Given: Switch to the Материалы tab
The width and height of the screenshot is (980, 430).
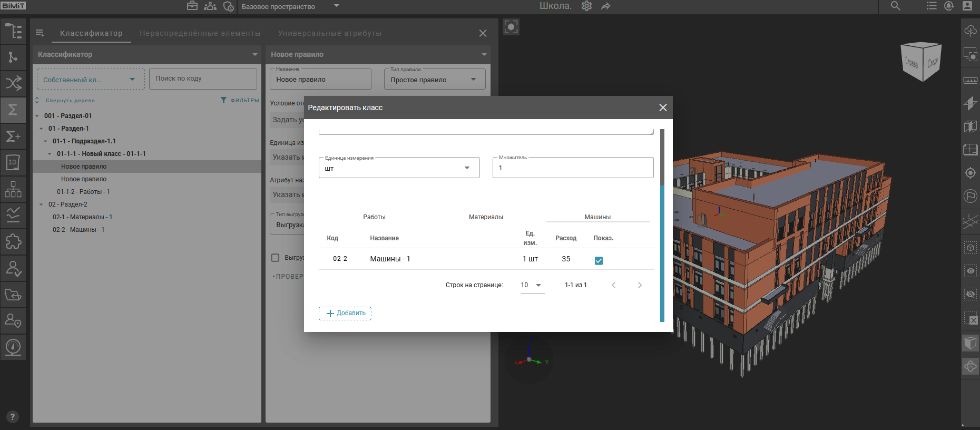Looking at the screenshot, I should tap(486, 217).
